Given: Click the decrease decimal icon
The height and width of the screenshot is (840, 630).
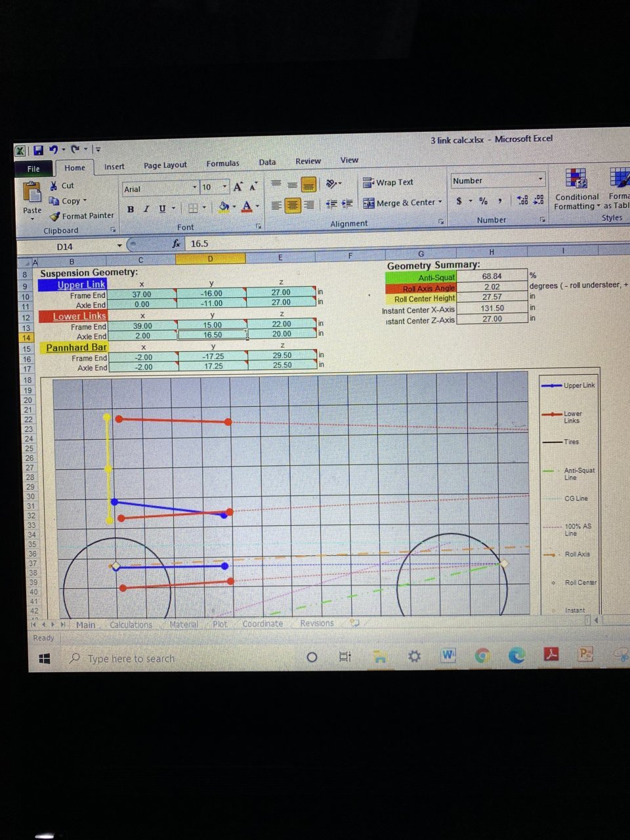Looking at the screenshot, I should pos(539,199).
